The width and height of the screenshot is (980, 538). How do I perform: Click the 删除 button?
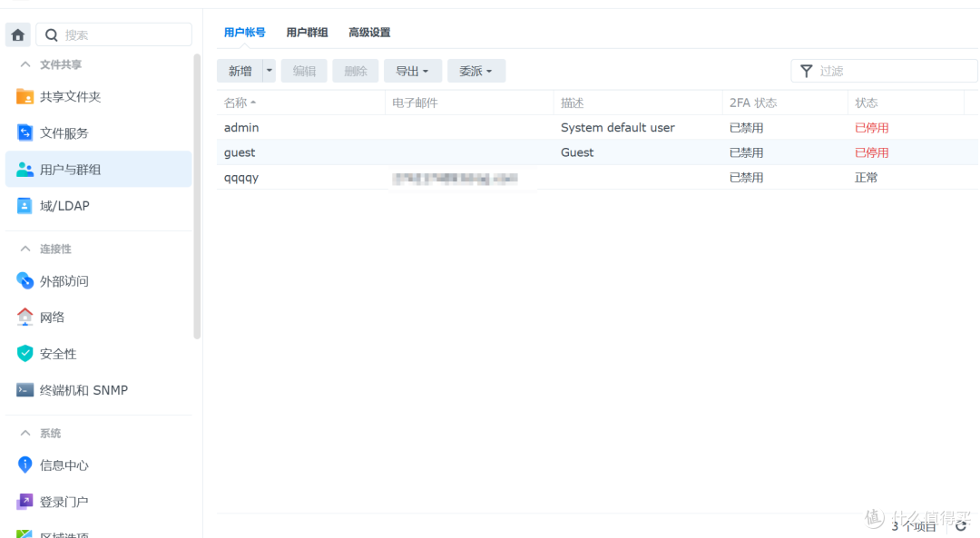[356, 71]
